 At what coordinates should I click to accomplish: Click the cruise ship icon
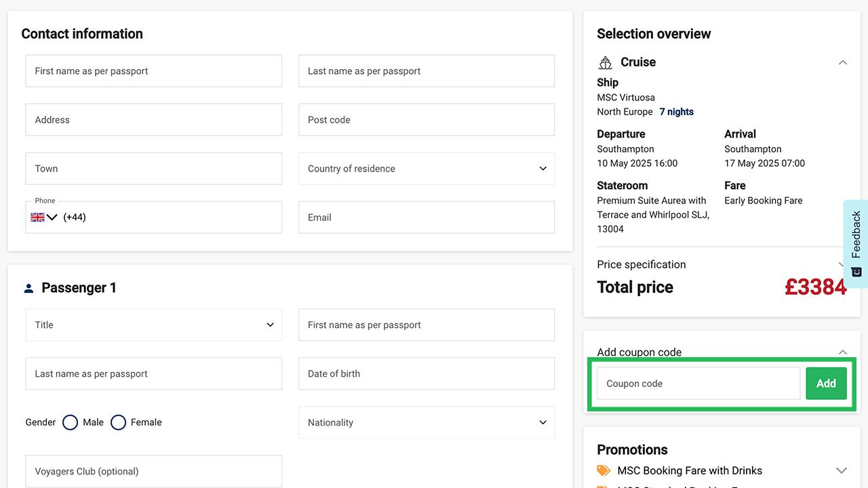pos(605,62)
